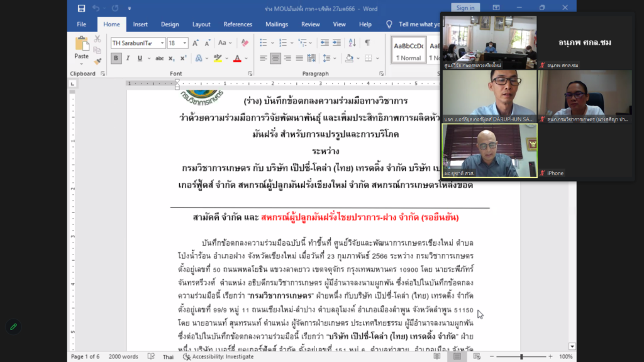
Task: Open Line and Paragraph Spacing options
Action: click(x=326, y=58)
